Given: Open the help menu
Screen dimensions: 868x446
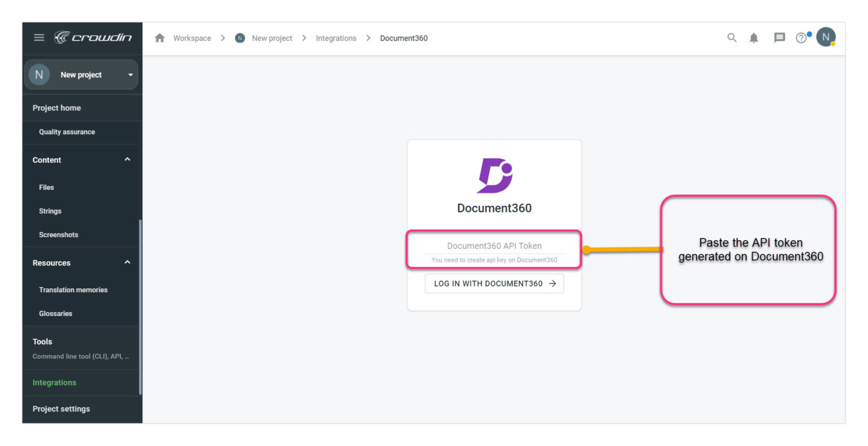Looking at the screenshot, I should [x=801, y=38].
